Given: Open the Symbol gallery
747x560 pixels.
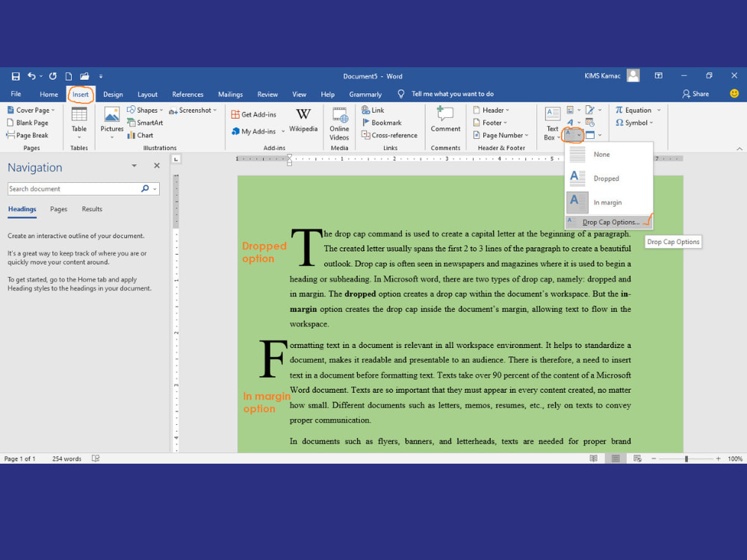Looking at the screenshot, I should (634, 123).
